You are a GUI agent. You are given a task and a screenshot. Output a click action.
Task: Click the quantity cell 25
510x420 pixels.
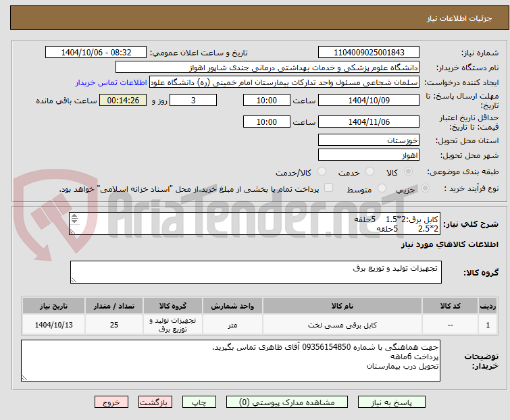(114, 325)
